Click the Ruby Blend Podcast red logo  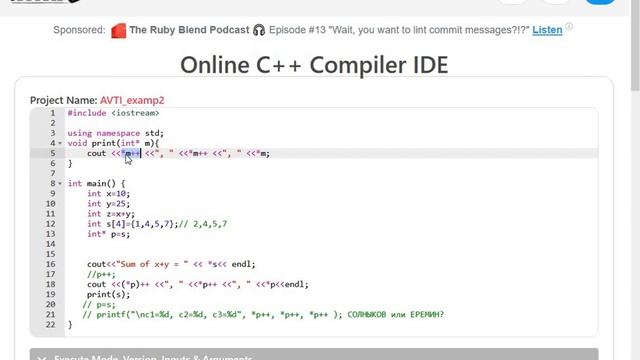coord(118,31)
